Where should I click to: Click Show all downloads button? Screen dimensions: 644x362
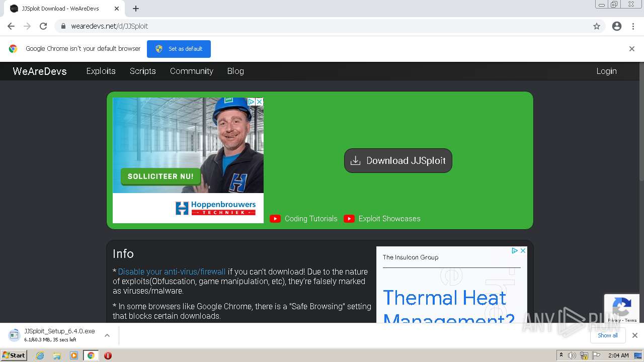(608, 335)
